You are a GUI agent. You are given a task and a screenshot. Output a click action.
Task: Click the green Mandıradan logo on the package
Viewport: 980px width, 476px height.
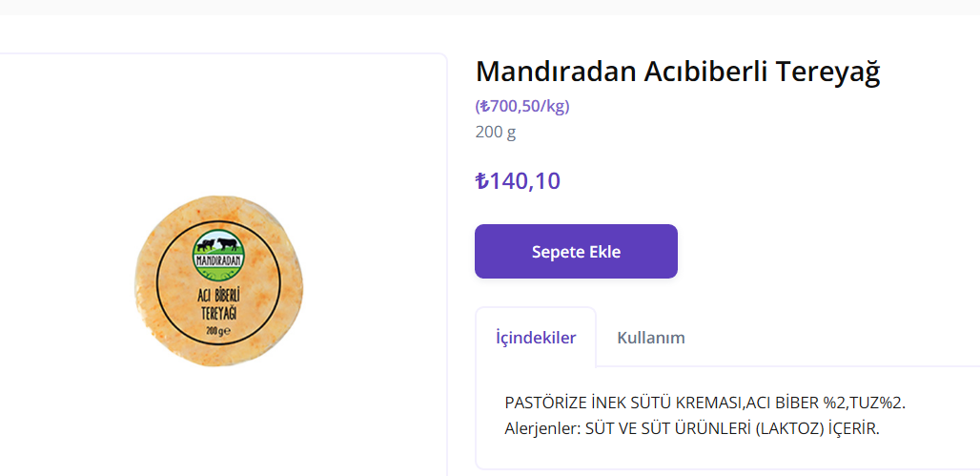(x=219, y=256)
